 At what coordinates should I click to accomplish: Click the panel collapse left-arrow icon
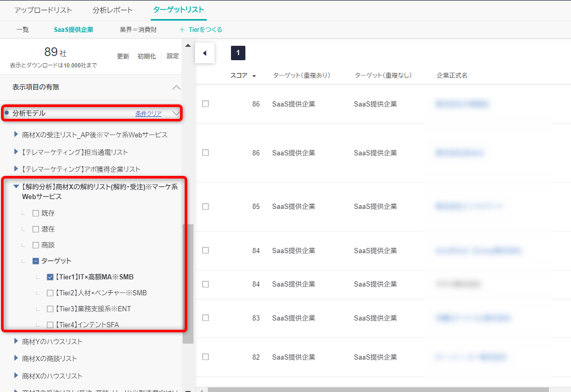204,53
